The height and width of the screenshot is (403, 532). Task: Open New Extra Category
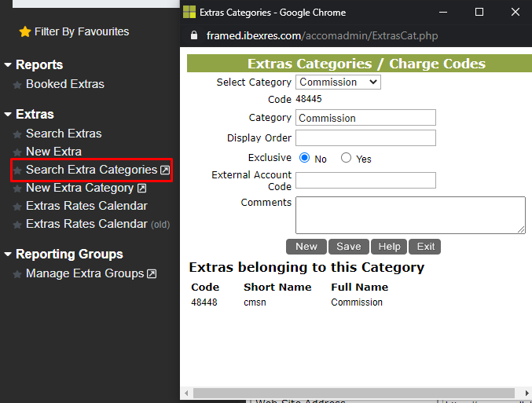pos(79,188)
